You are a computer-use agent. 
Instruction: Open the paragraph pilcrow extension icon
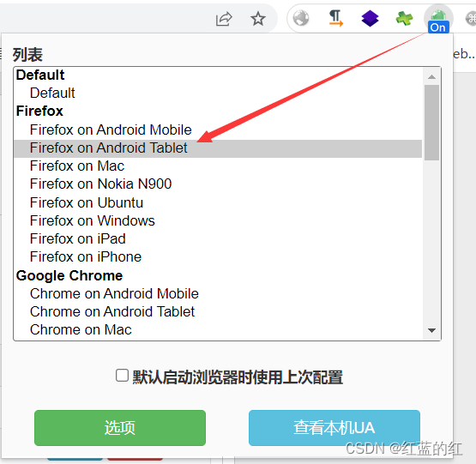(x=335, y=18)
